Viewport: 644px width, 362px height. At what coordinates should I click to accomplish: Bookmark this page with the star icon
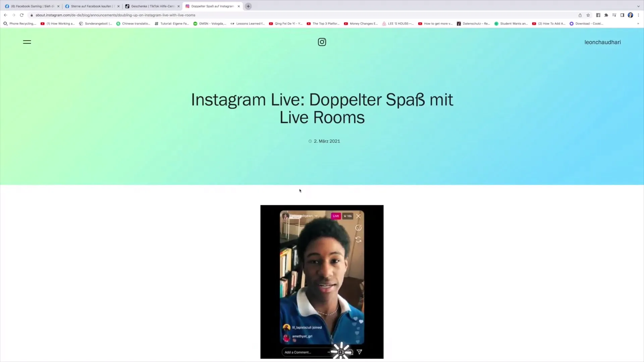[588, 15]
